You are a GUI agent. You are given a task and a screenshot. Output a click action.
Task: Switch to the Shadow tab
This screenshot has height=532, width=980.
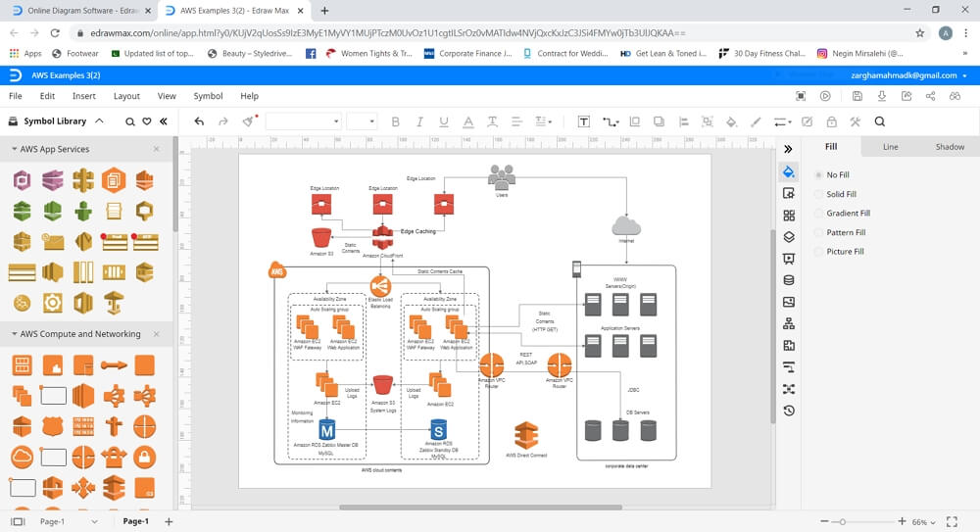(x=950, y=147)
